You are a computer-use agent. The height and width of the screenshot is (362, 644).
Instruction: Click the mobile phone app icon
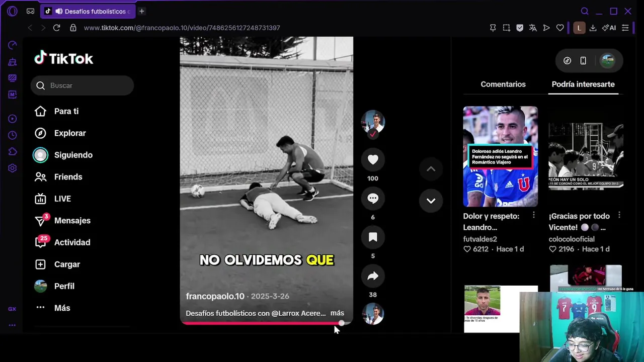pyautogui.click(x=583, y=60)
